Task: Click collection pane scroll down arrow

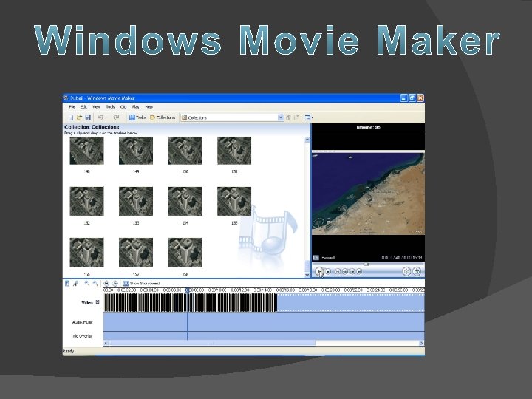Action: tap(307, 274)
